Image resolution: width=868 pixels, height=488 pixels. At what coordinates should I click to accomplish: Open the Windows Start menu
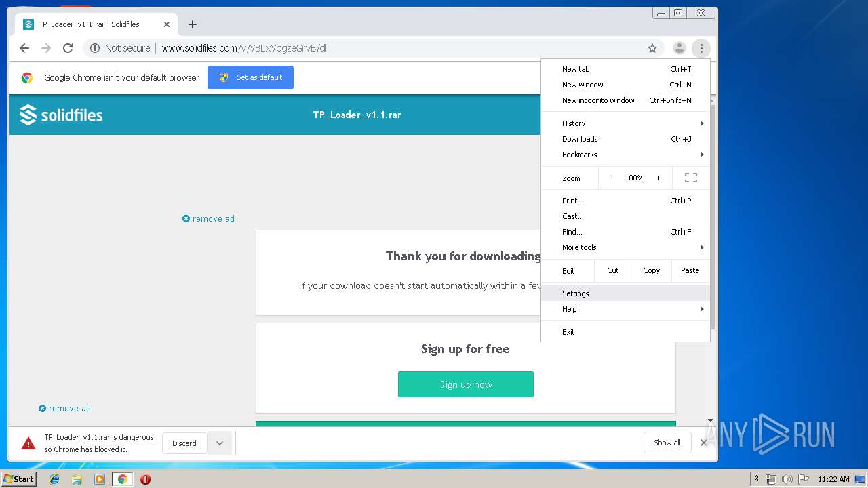click(x=18, y=479)
